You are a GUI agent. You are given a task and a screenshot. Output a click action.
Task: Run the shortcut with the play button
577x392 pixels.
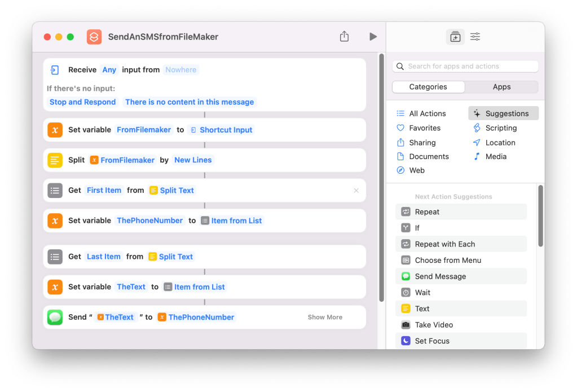[373, 37]
